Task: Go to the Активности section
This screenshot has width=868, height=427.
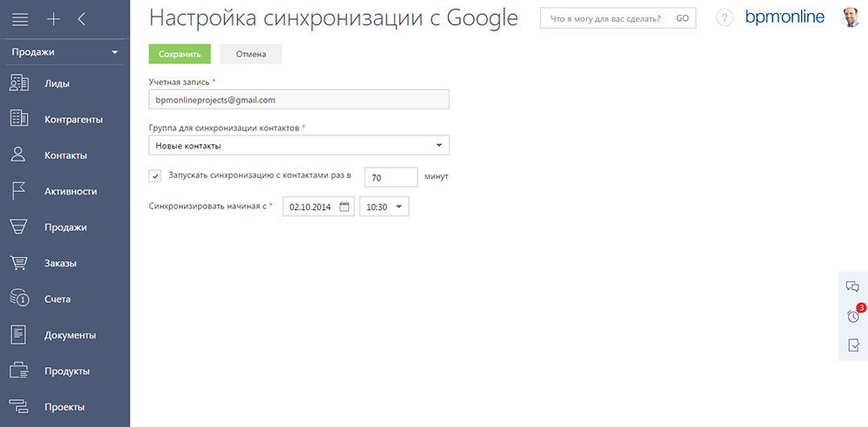Action: pos(71,192)
